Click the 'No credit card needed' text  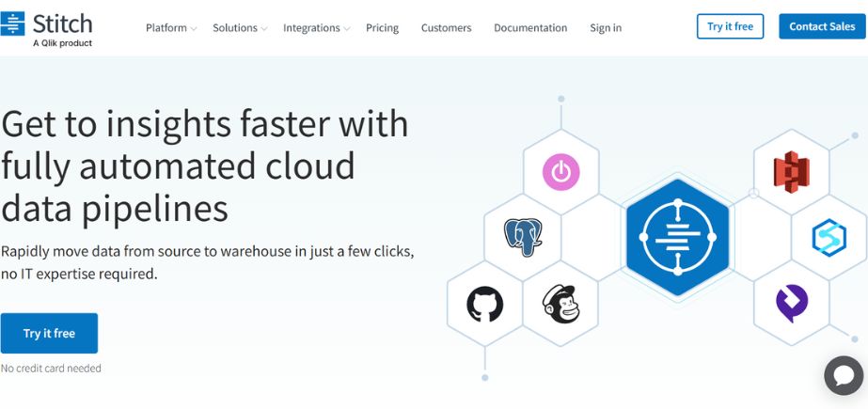click(51, 368)
